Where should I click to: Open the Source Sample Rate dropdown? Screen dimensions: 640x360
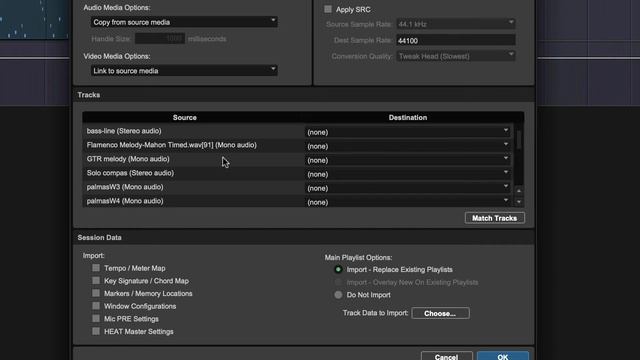coord(456,24)
